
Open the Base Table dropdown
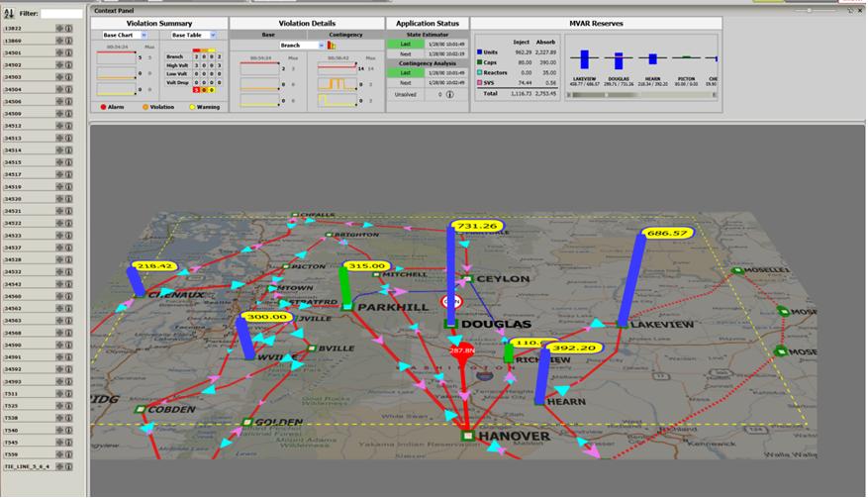click(x=212, y=35)
